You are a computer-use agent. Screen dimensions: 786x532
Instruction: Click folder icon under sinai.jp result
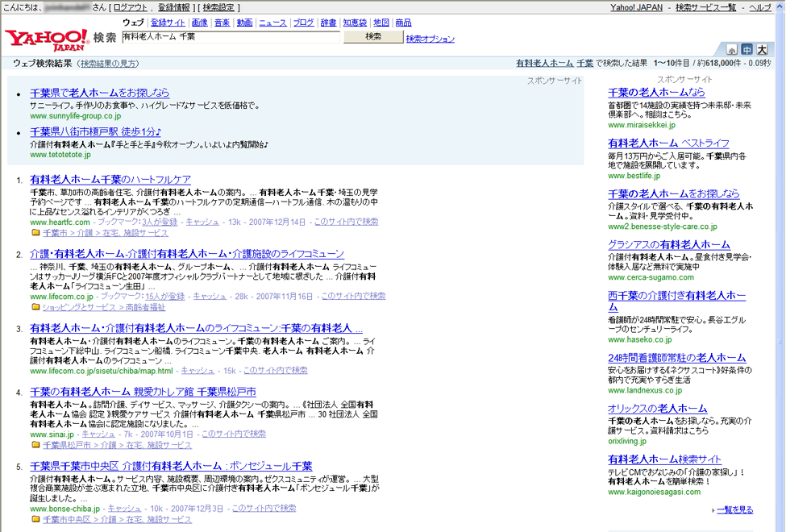click(x=35, y=445)
